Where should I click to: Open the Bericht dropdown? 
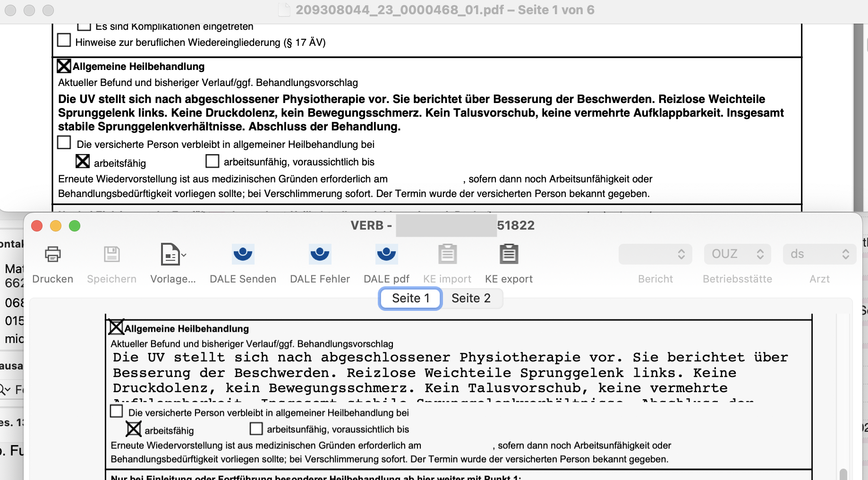point(655,254)
